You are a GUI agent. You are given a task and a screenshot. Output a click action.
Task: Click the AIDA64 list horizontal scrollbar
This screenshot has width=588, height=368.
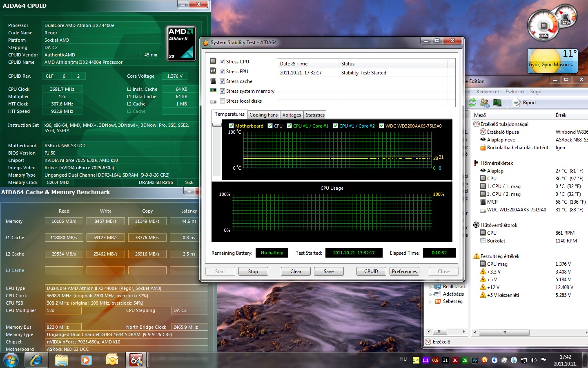pyautogui.click(x=504, y=332)
